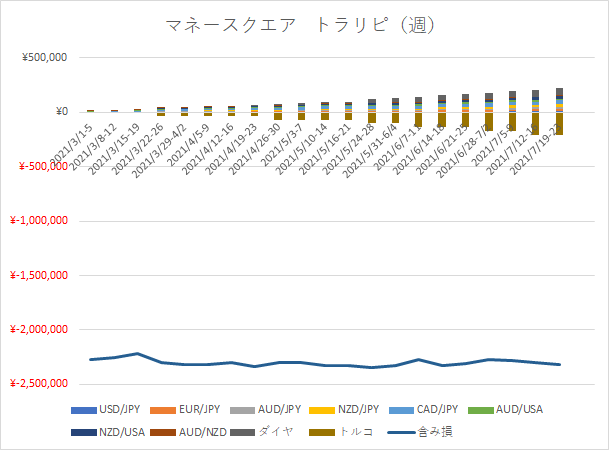Screen dimensions: 609x450
Task: Select the USD/JPY legend label
Action: [x=120, y=410]
